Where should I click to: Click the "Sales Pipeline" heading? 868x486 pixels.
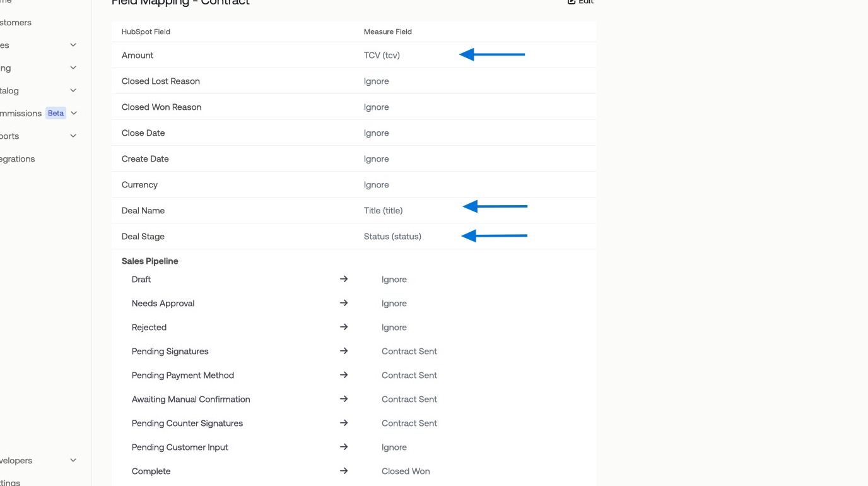(x=150, y=261)
